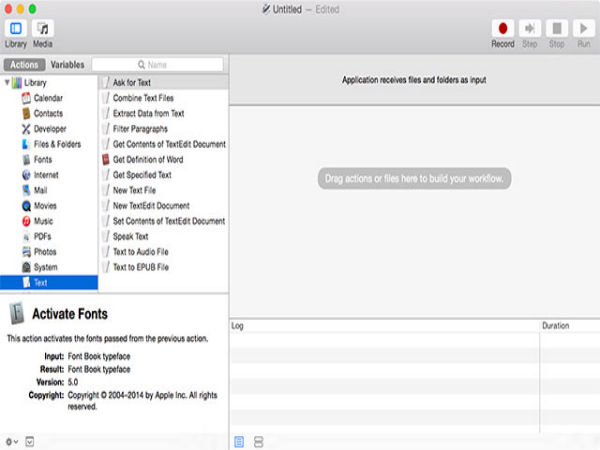The width and height of the screenshot is (600, 450).
Task: Select the Combine Text Files action
Action: (x=164, y=98)
